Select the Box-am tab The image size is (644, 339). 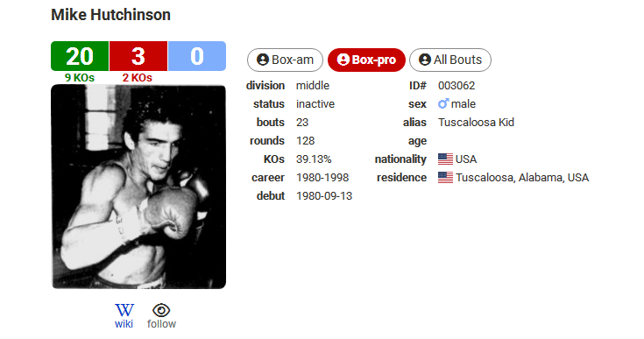285,60
